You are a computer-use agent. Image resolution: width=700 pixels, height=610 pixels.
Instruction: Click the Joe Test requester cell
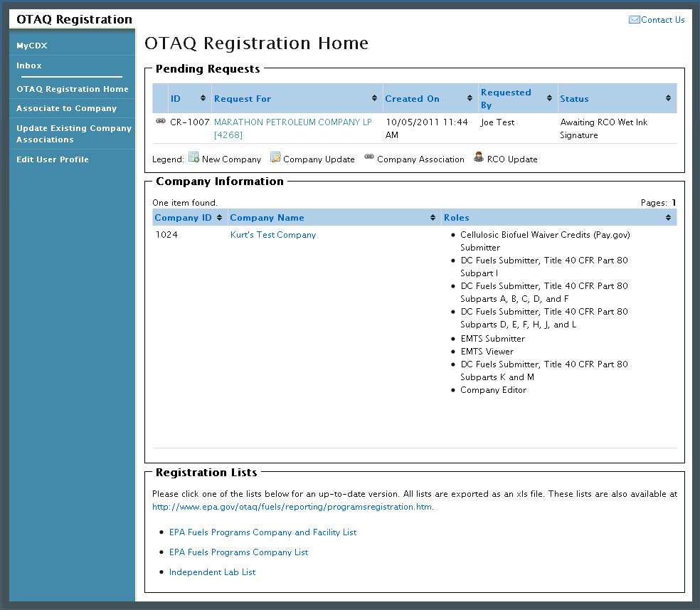[497, 122]
